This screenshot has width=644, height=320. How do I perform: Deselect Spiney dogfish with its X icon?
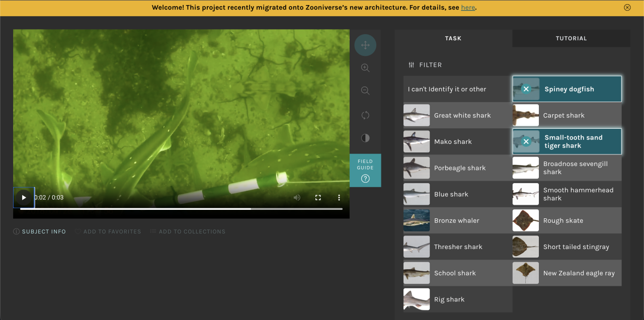click(x=526, y=89)
